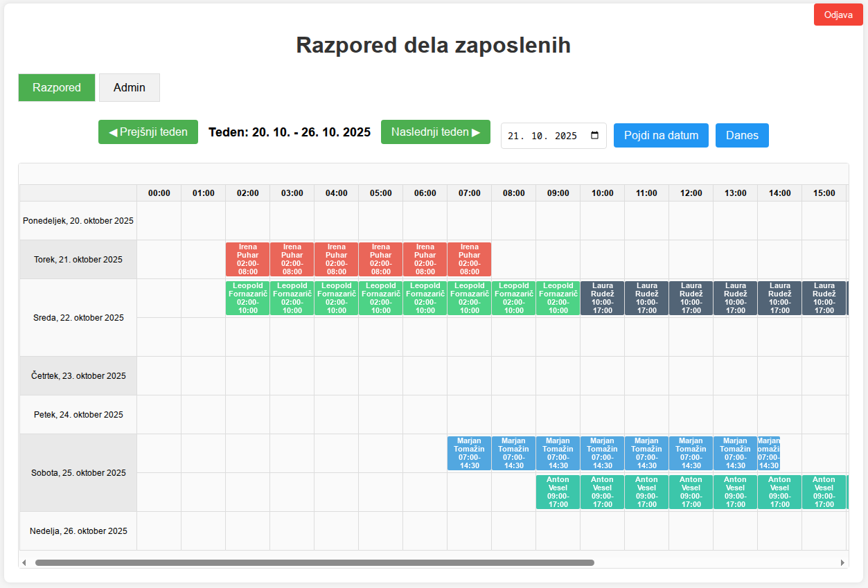Click the right scrollbar arrow
This screenshot has height=588, width=868.
(842, 562)
